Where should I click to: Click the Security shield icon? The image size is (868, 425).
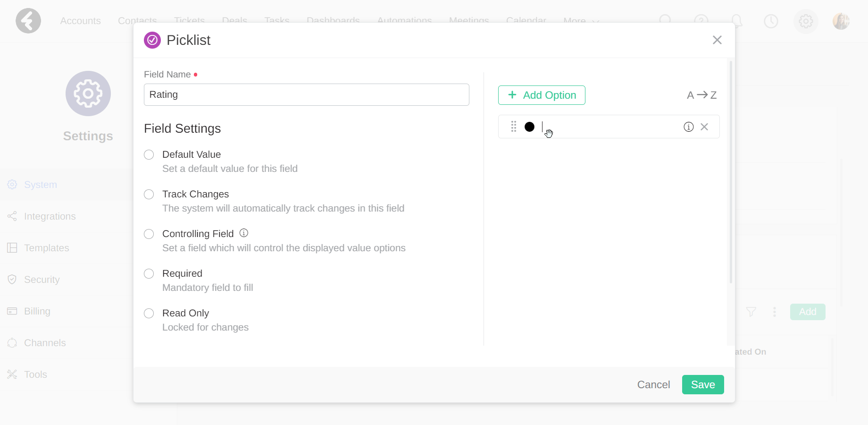point(12,280)
